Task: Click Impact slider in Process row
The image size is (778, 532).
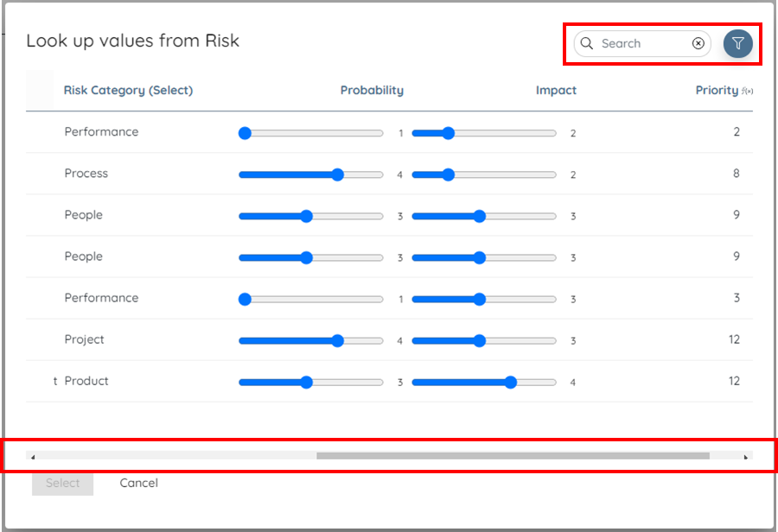Action: click(484, 174)
